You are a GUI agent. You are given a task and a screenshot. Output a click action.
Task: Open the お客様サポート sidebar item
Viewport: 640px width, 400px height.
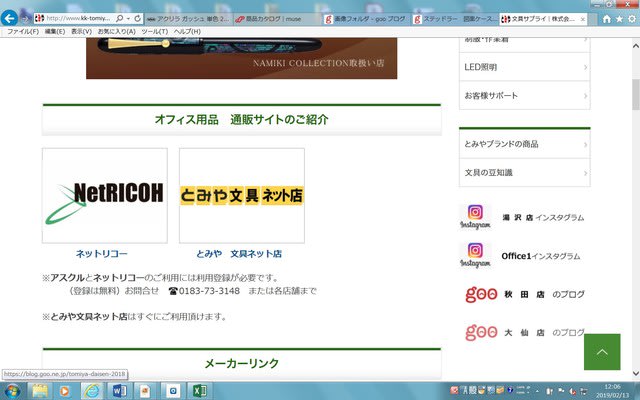click(x=524, y=96)
